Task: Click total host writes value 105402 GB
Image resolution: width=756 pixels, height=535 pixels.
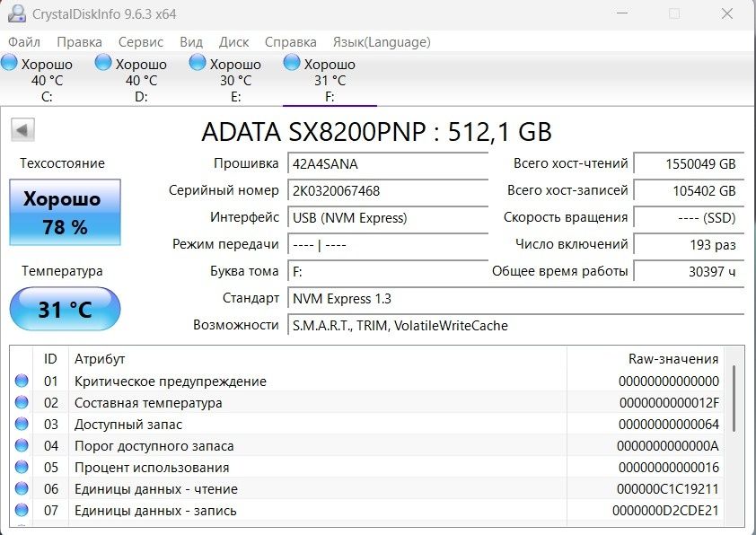Action: click(689, 191)
